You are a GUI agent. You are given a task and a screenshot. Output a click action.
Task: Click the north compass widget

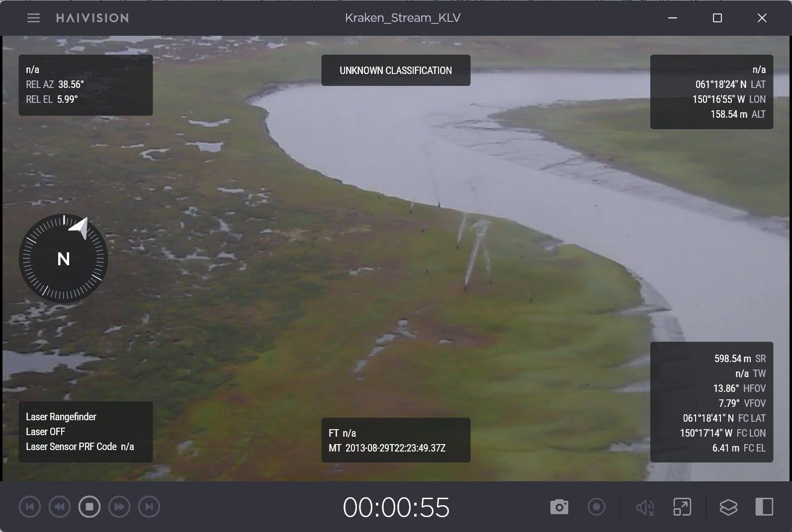tap(64, 259)
